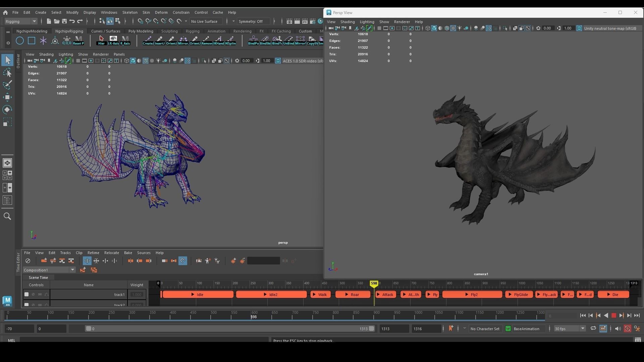Open the Rigging menu set dropdown
The height and width of the screenshot is (362, 644).
pyautogui.click(x=21, y=21)
